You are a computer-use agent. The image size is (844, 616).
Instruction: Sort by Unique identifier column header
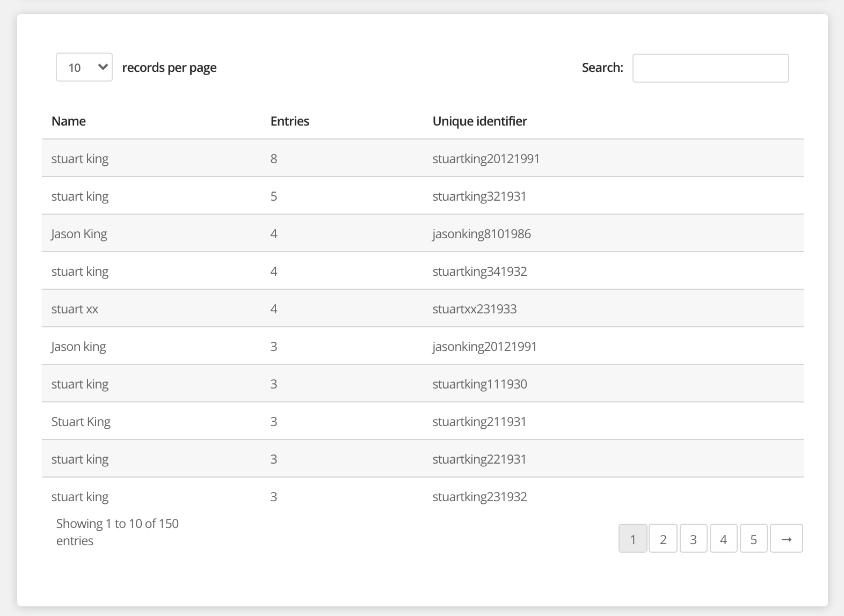pyautogui.click(x=479, y=121)
